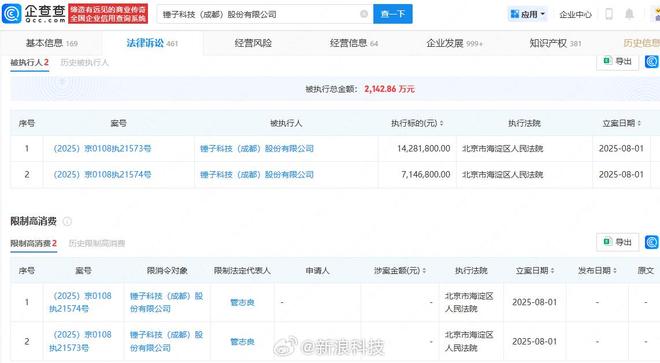Screen dimensions: 660x363
Task: Open case 京0108执21573号 in 限制高消费 table
Action: click(80, 341)
